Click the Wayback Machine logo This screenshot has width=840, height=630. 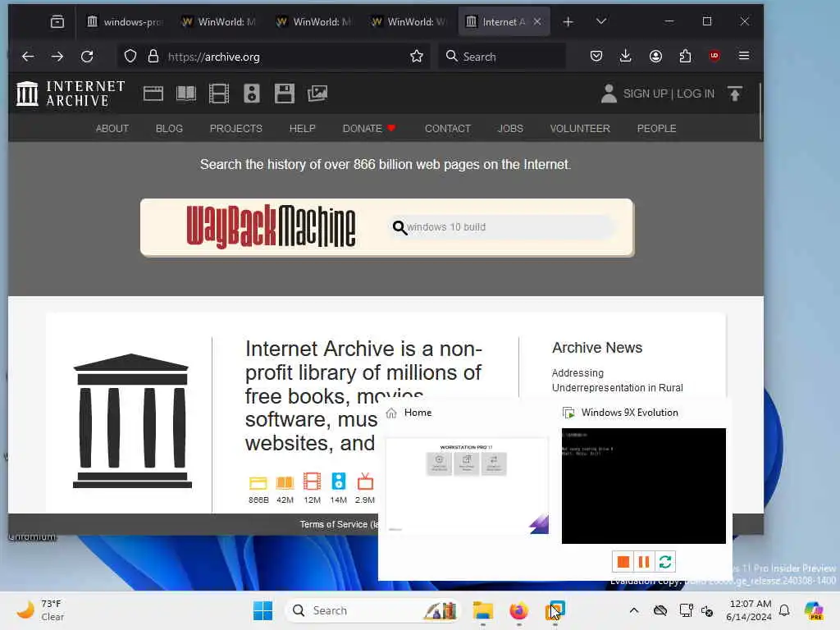pos(271,226)
